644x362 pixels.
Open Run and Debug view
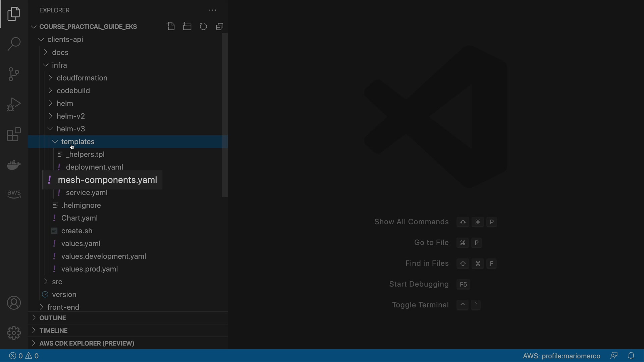tap(14, 104)
